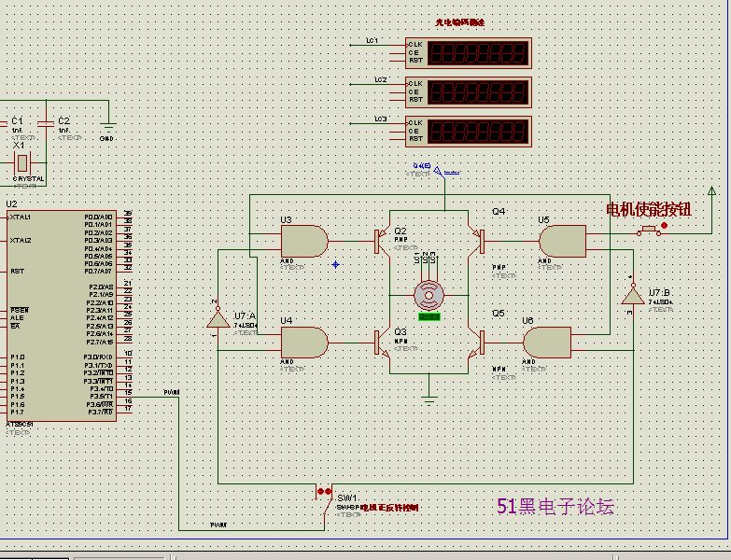Image resolution: width=731 pixels, height=560 pixels.
Task: Select the U7:B inverter triangle
Action: click(x=633, y=296)
